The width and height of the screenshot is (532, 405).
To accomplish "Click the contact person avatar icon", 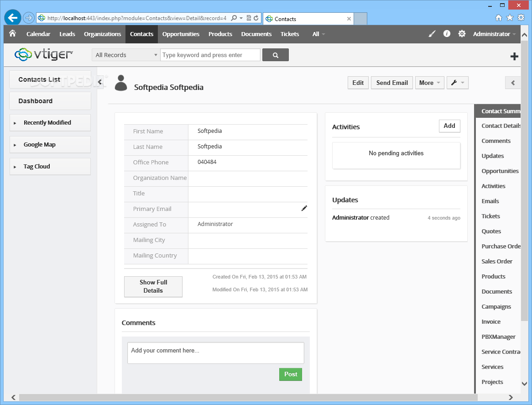I will click(121, 83).
